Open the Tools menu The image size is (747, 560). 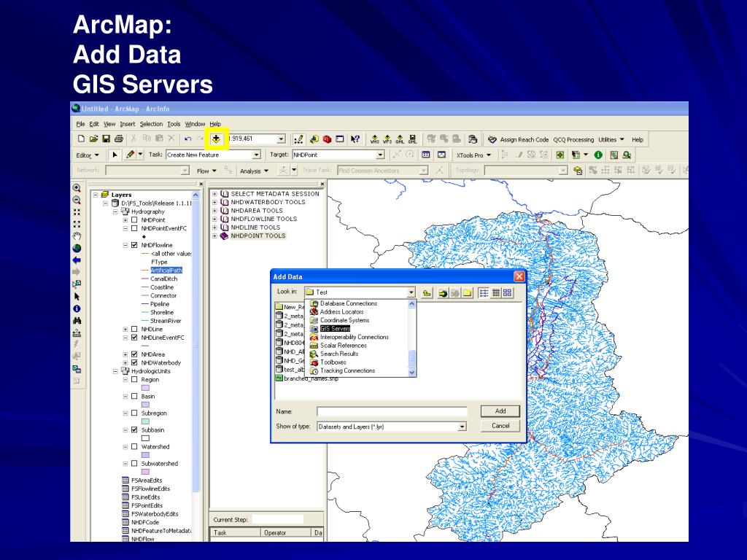tap(174, 124)
